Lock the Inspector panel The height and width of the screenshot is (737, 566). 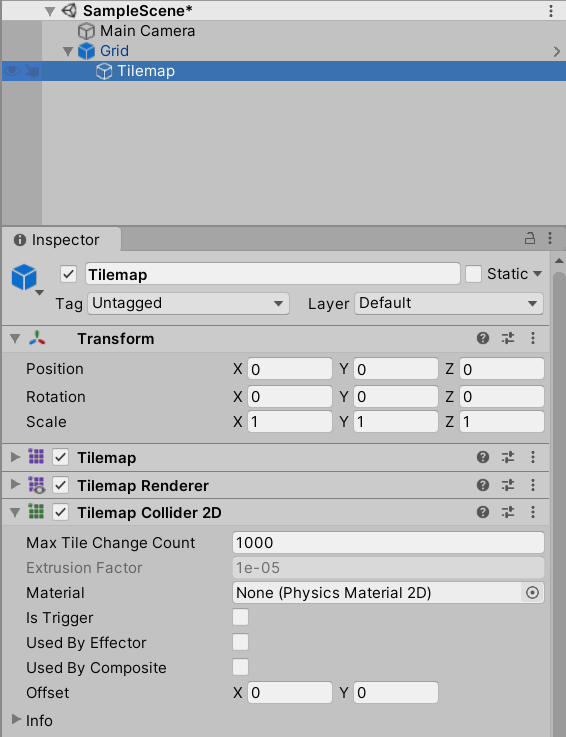coord(530,238)
